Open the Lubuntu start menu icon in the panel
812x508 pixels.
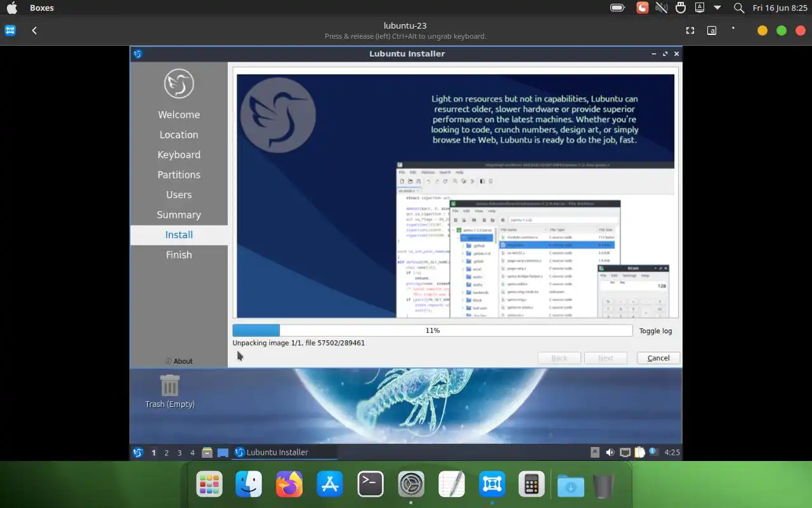coord(138,453)
